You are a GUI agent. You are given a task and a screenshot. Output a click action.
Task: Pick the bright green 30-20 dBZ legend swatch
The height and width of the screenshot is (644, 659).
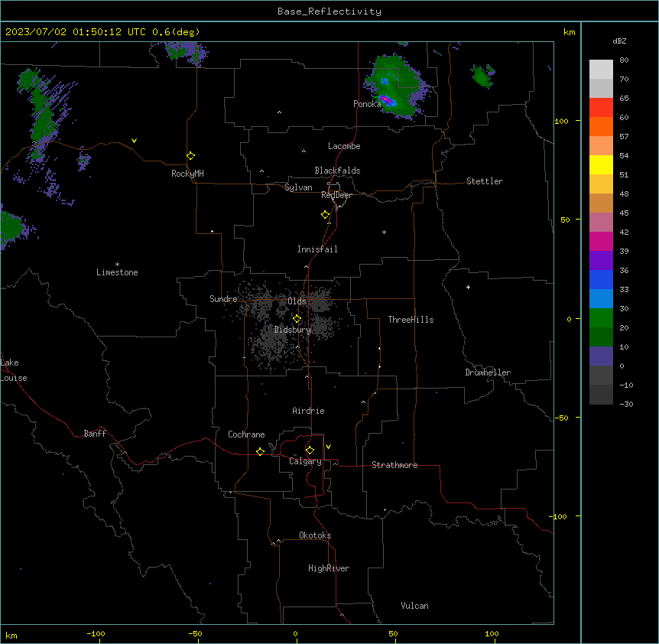click(601, 318)
